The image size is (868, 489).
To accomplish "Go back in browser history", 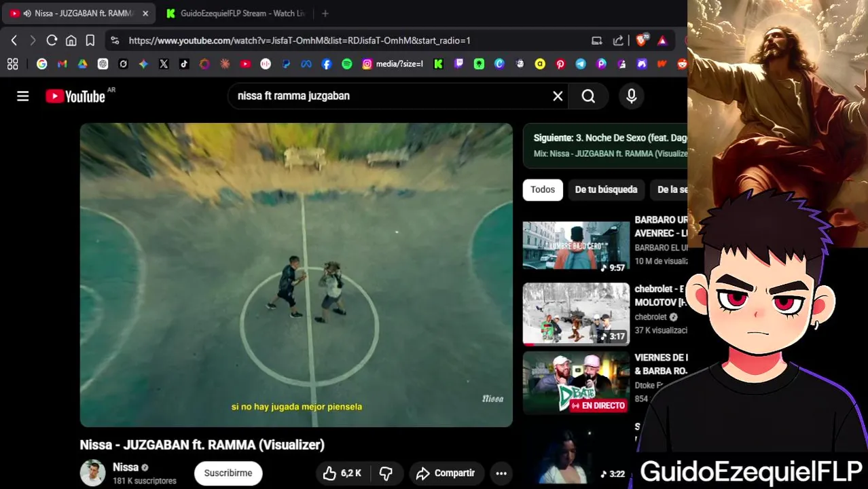I will pyautogui.click(x=14, y=41).
